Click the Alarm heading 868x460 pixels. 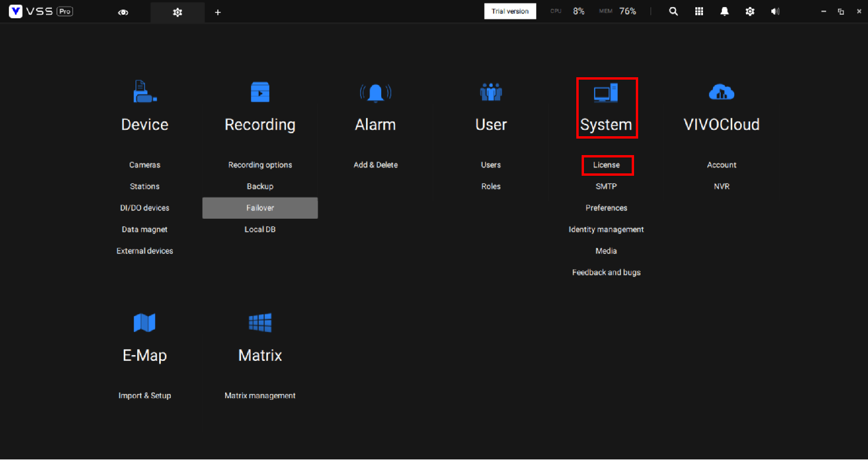coord(375,124)
